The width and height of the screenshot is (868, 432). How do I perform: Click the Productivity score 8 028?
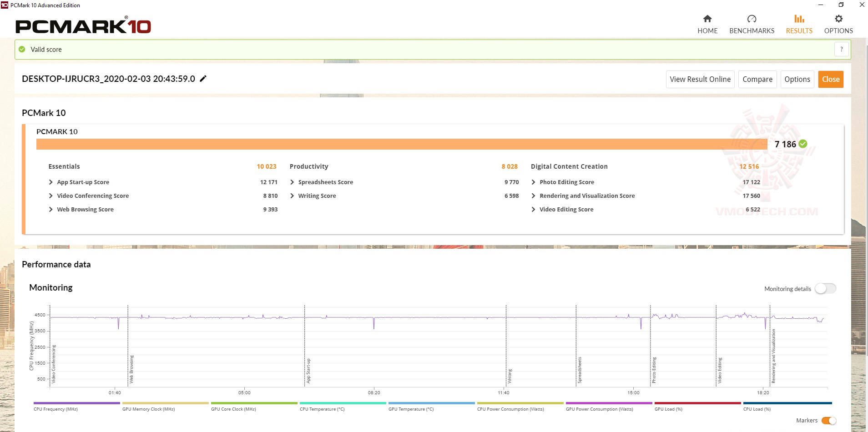click(x=510, y=166)
